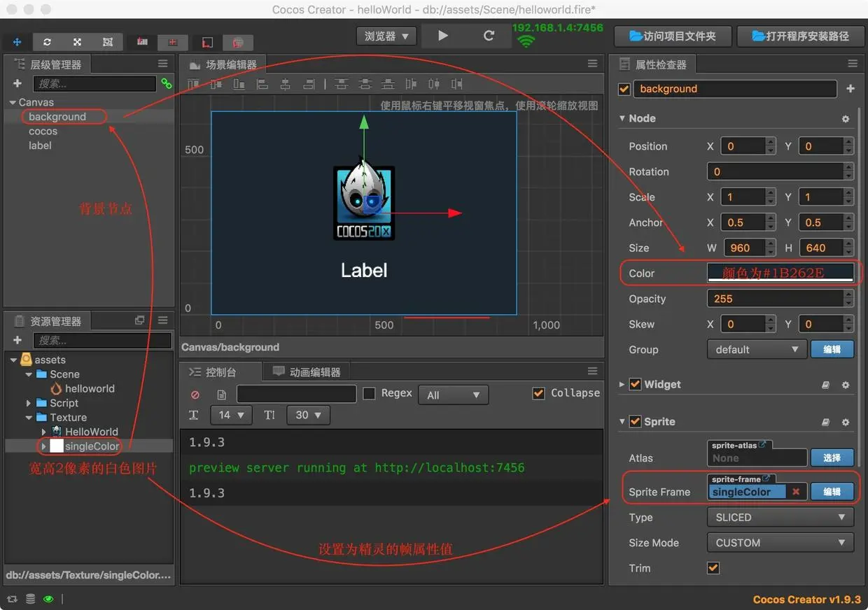Open the Color swatch picker
The width and height of the screenshot is (868, 610).
[780, 273]
